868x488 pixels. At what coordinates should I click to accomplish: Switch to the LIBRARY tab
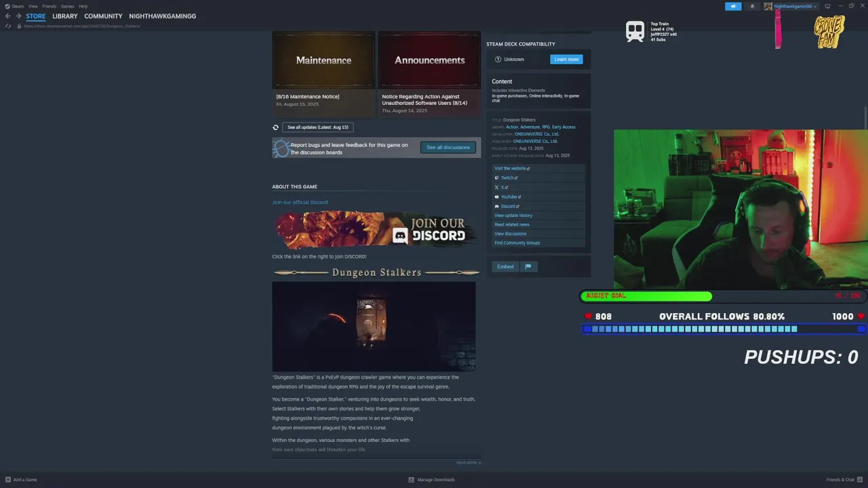click(65, 16)
